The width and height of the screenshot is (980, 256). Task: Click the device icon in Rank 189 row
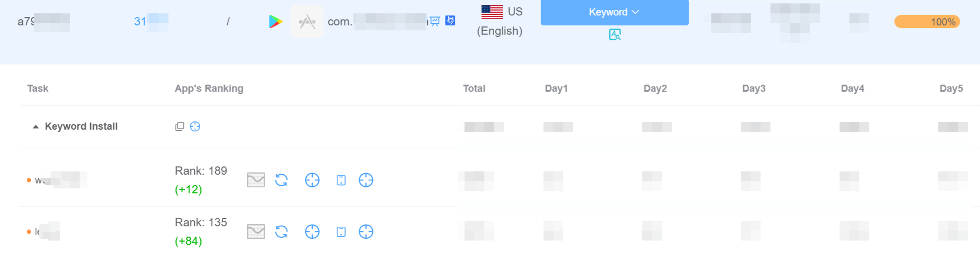click(x=341, y=180)
